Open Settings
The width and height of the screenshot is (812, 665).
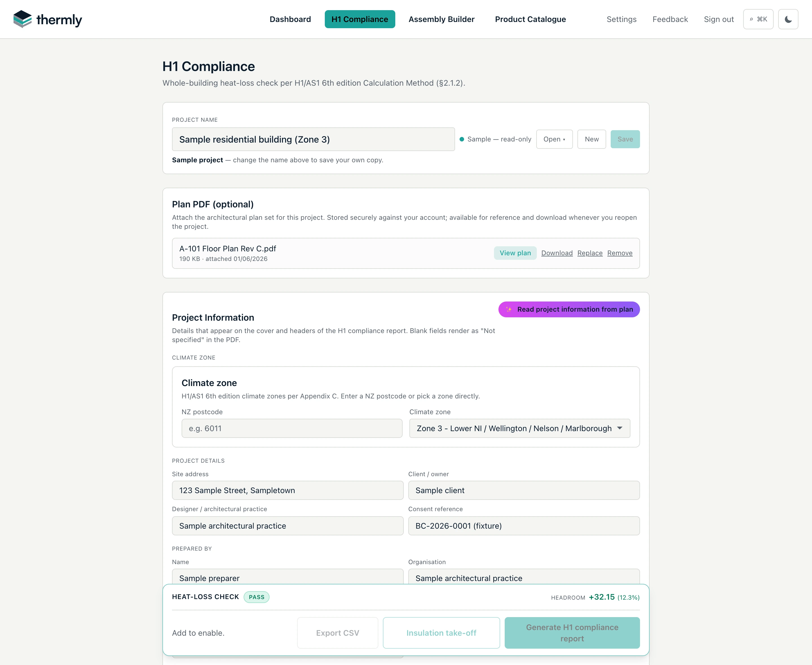[621, 19]
